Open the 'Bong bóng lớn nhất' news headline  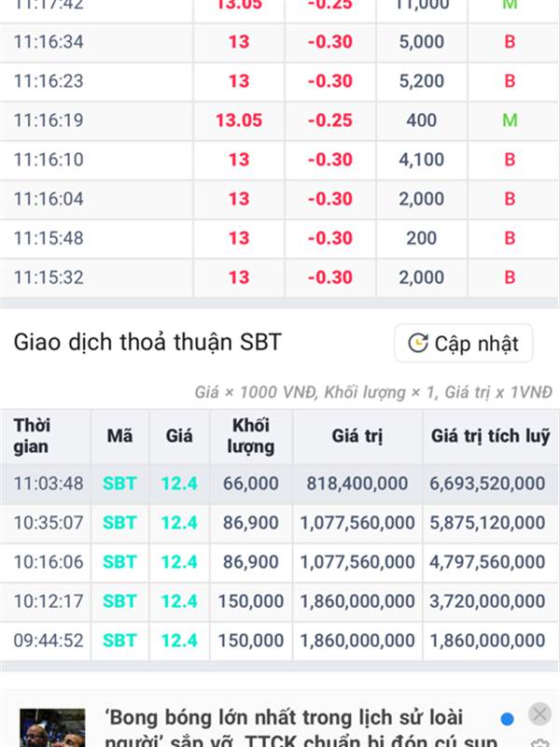coord(300,728)
